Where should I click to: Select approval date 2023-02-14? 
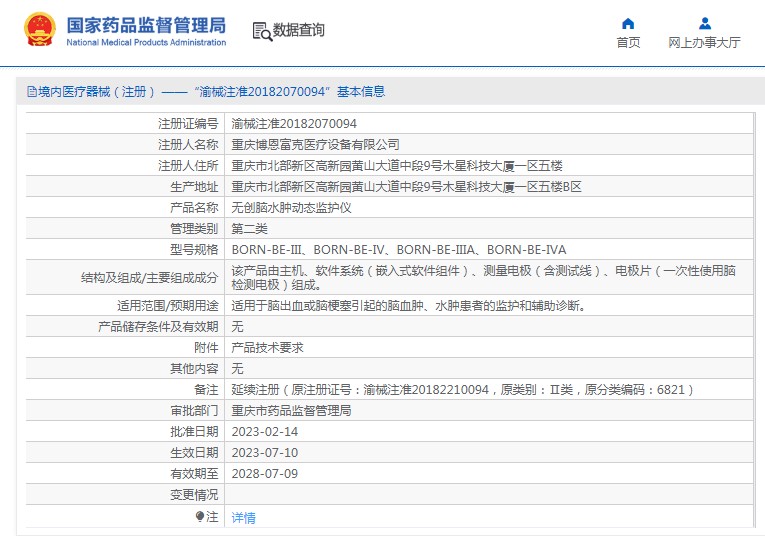(x=264, y=432)
